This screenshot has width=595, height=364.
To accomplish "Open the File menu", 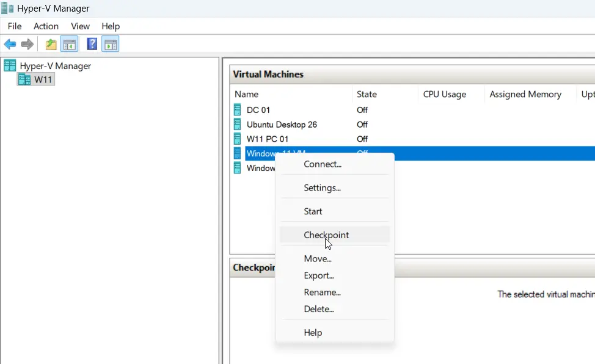I will coord(15,26).
